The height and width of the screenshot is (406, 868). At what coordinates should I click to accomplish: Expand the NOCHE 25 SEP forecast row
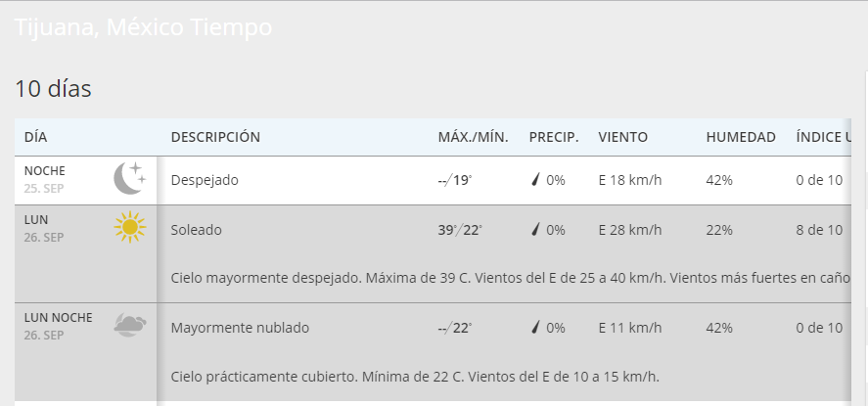pyautogui.click(x=59, y=180)
